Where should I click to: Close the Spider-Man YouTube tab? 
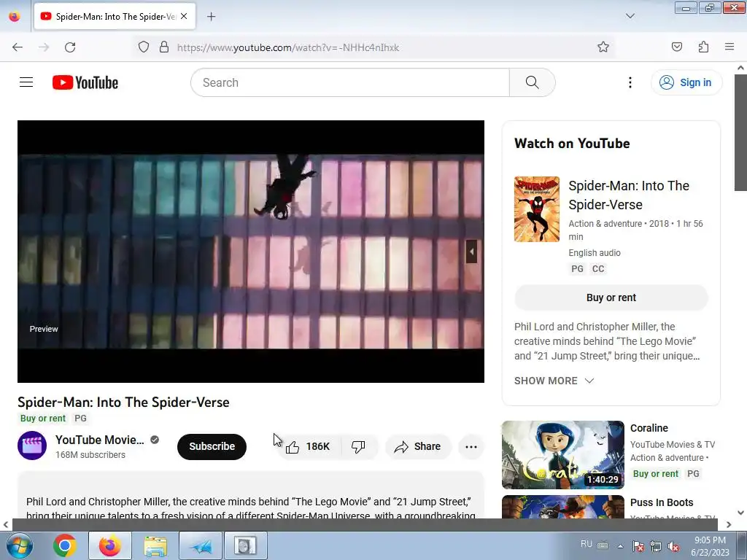click(x=184, y=16)
